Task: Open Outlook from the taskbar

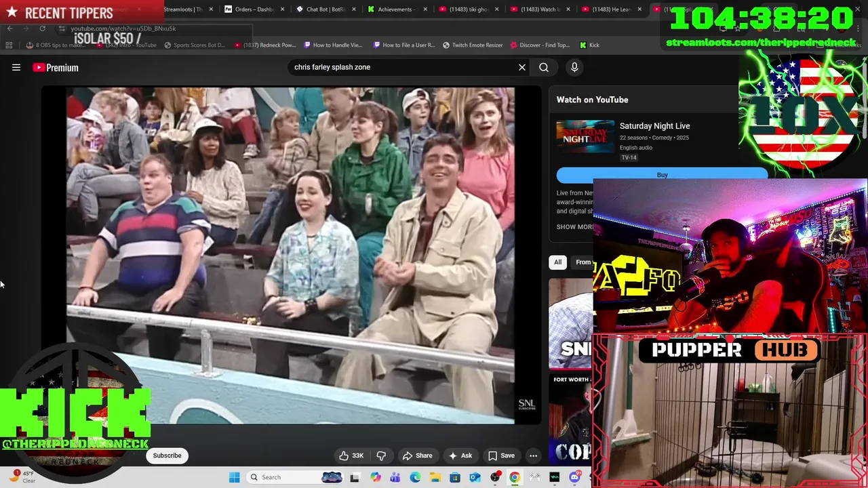Action: [475, 477]
